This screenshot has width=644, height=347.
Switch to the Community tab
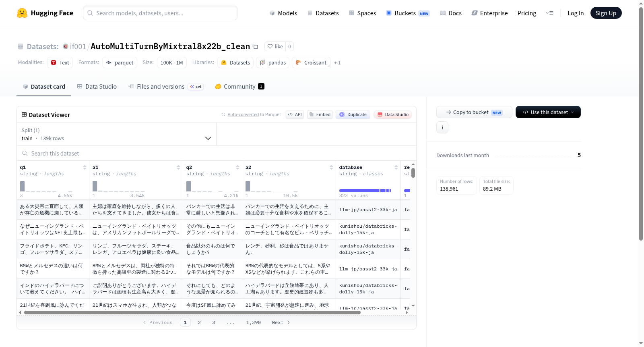(x=239, y=86)
